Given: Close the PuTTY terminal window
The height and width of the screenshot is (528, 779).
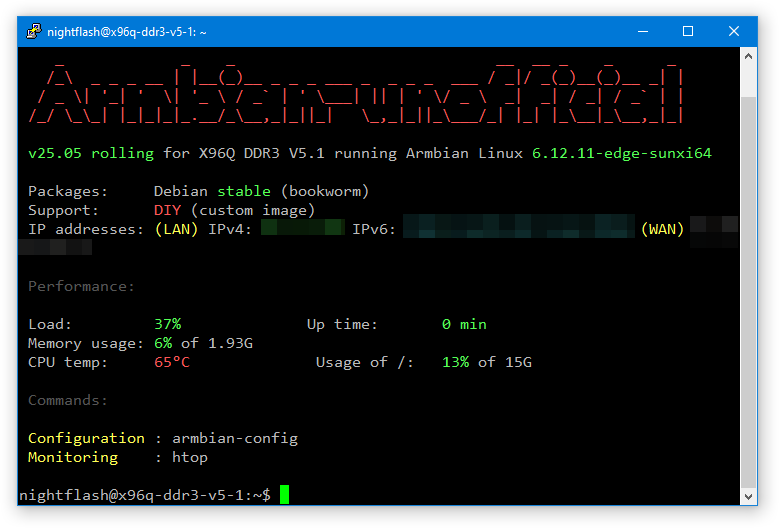Looking at the screenshot, I should 734,31.
